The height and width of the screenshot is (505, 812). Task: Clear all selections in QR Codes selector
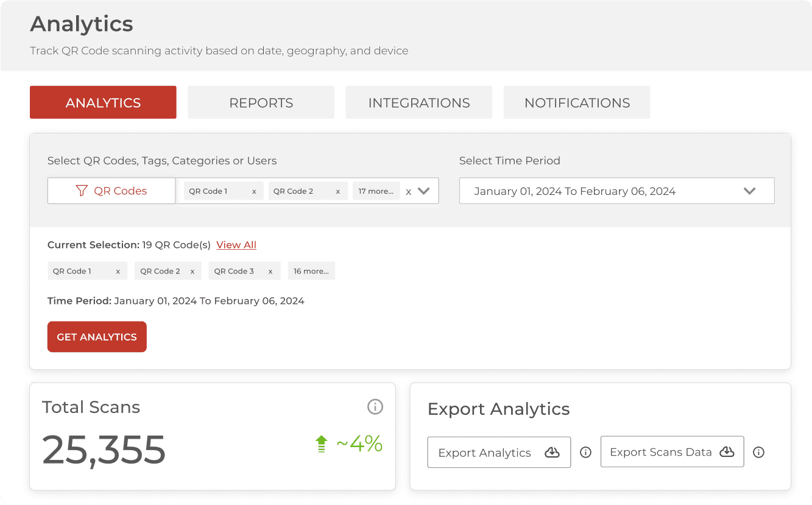(408, 191)
